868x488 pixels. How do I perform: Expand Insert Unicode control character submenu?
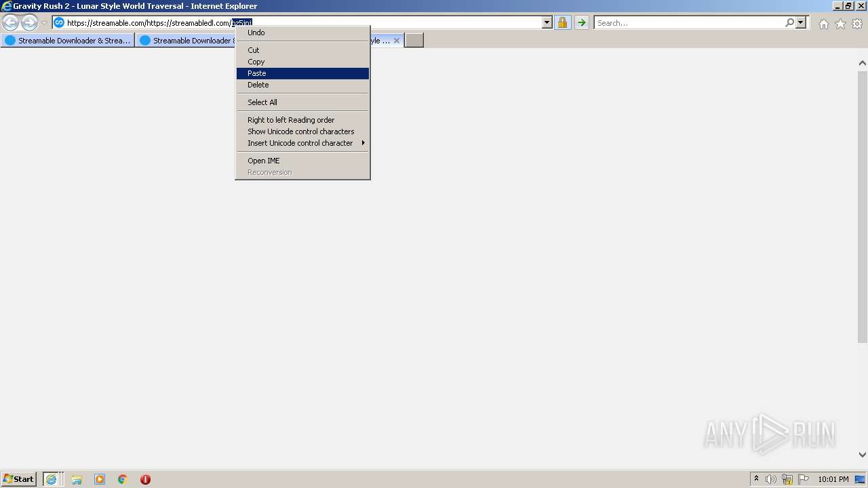pyautogui.click(x=302, y=143)
